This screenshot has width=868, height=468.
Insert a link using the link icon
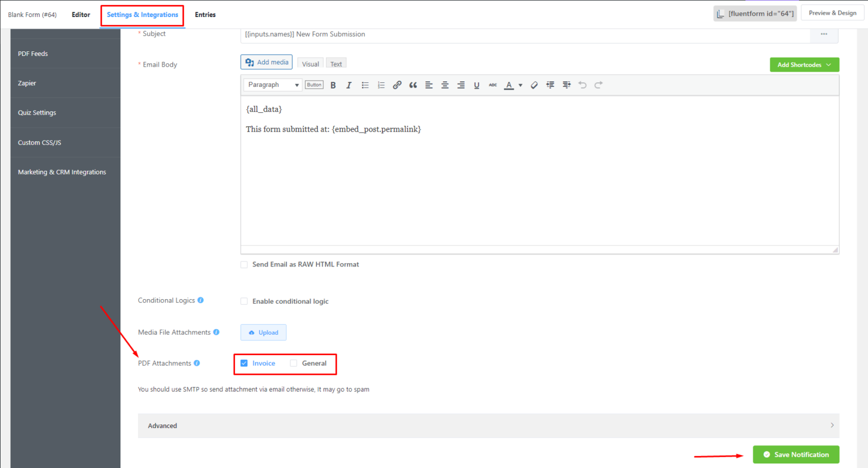pos(397,85)
